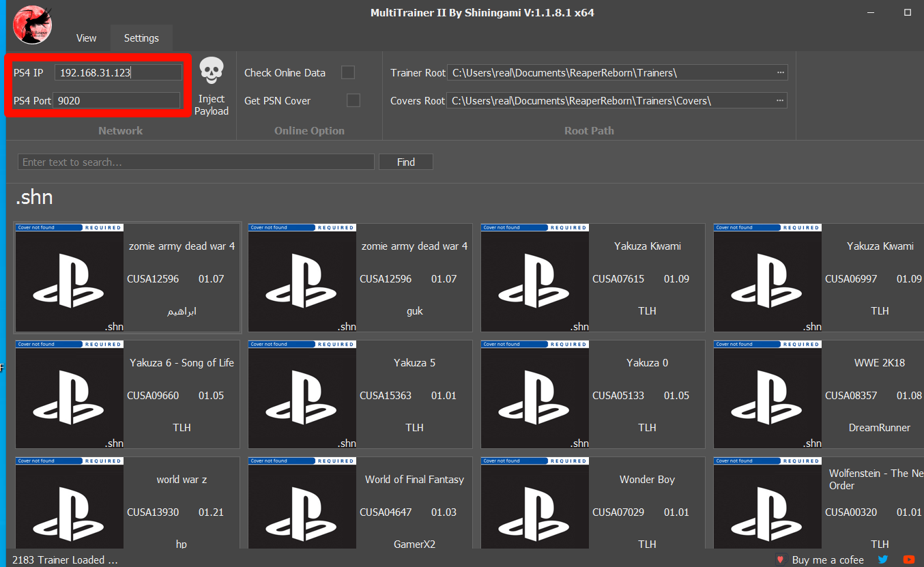Browse for Covers Root folder ellipsis
The height and width of the screenshot is (567, 924).
click(780, 100)
